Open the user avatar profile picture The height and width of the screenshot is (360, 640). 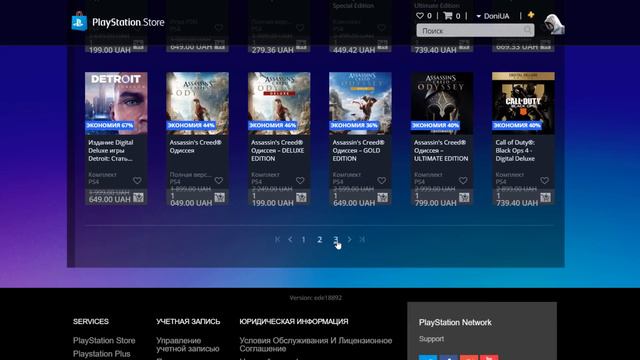(x=554, y=24)
